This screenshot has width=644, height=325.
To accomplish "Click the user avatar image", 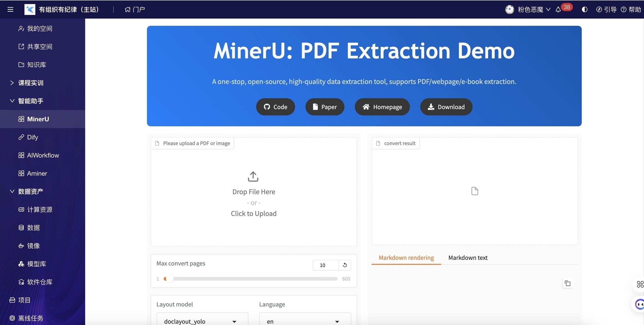I will [510, 9].
